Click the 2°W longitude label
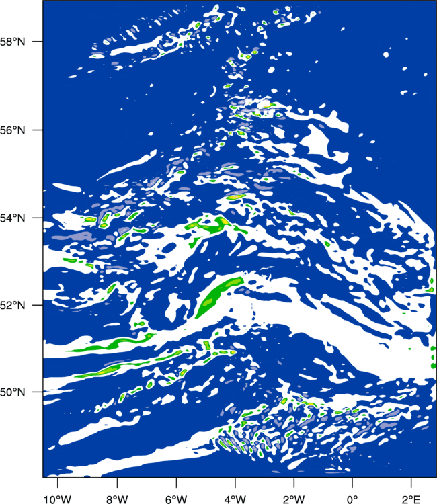Viewport: 437px width, 504px height. point(294,499)
